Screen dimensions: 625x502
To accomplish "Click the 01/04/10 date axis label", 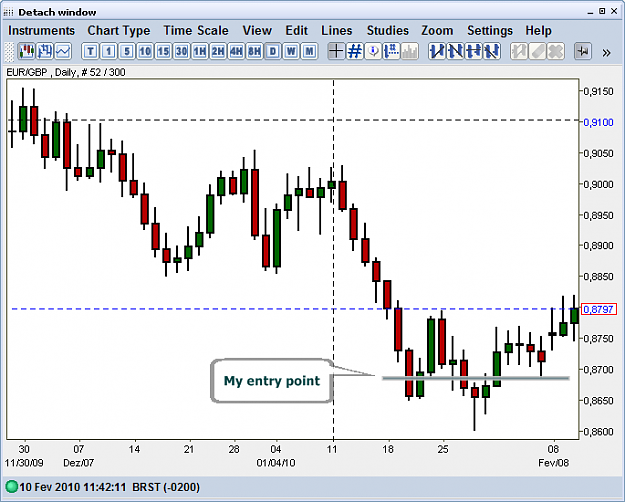I will pyautogui.click(x=276, y=463).
